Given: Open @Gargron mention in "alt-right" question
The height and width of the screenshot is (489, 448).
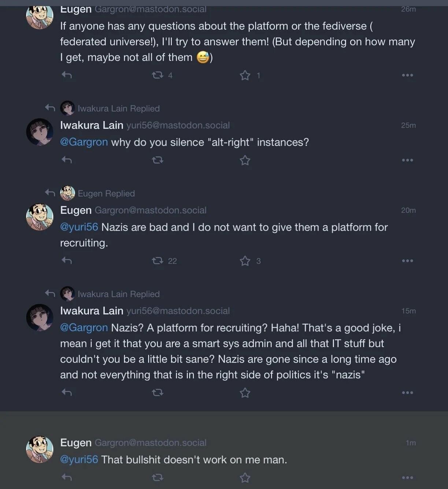Looking at the screenshot, I should (84, 142).
